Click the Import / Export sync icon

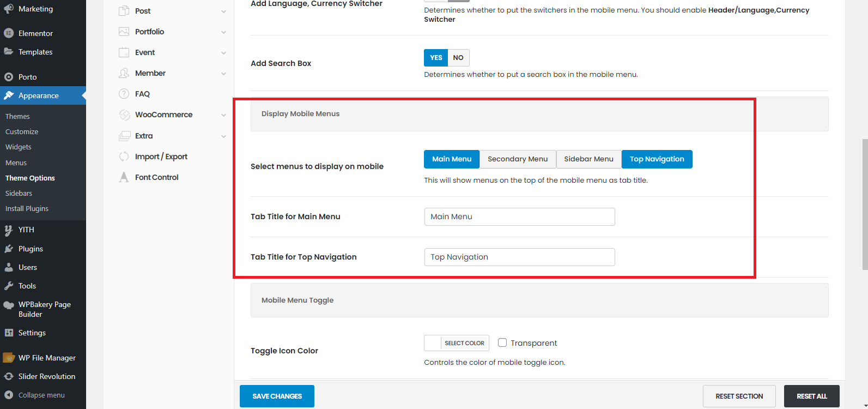coord(124,157)
